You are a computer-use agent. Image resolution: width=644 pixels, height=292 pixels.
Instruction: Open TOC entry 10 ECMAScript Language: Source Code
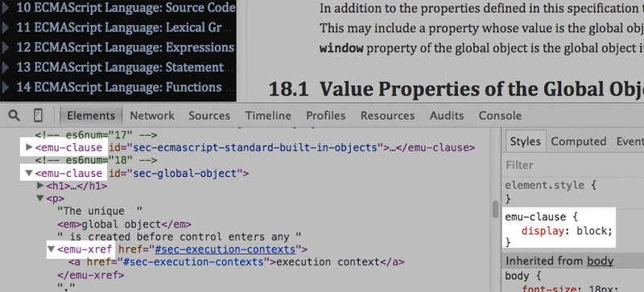click(126, 8)
